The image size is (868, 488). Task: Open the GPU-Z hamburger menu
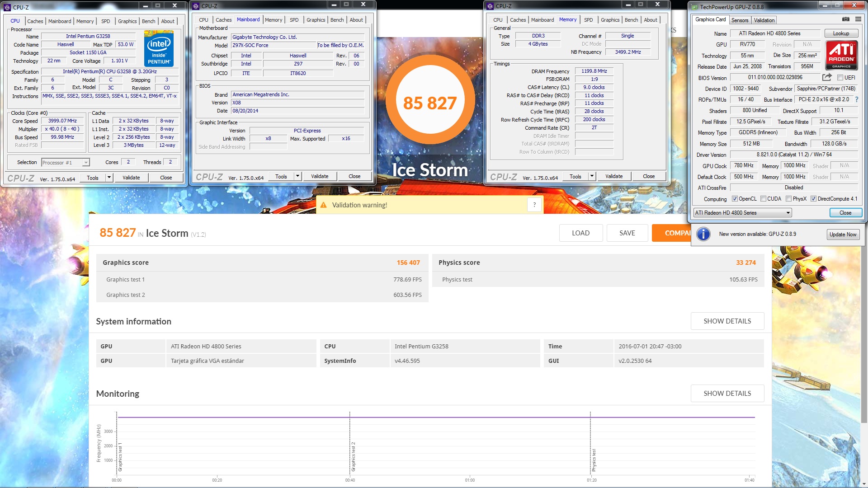tap(858, 19)
